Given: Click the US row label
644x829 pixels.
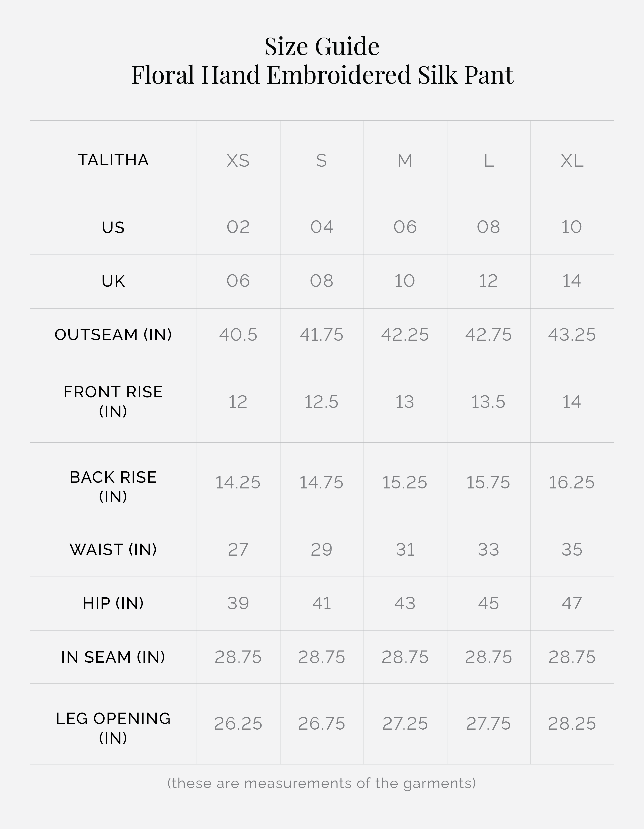Looking at the screenshot, I should pos(113,227).
